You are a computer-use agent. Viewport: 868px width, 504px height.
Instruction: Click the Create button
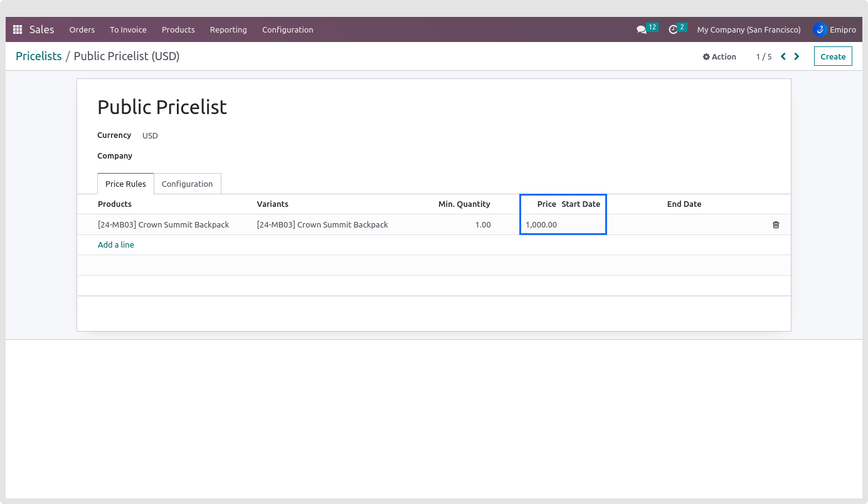[x=833, y=56]
